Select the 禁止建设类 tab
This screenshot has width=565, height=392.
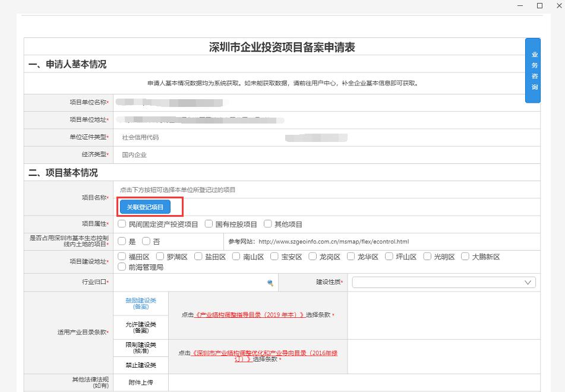point(141,365)
